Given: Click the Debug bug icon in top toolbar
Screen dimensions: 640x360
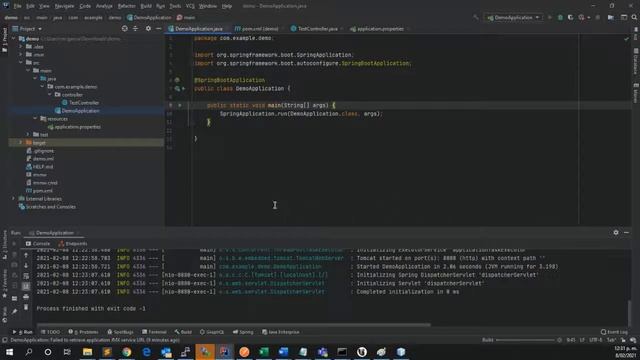Looking at the screenshot, I should tap(560, 18).
